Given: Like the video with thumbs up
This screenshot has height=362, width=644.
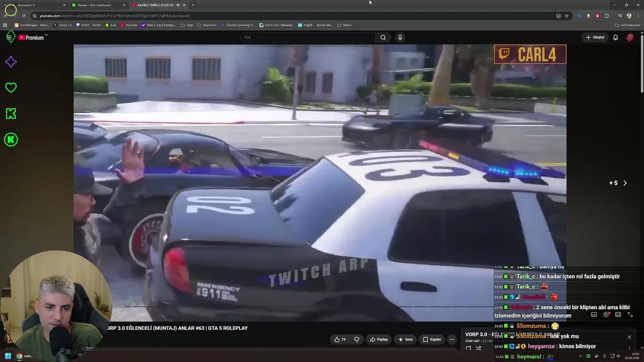Looking at the screenshot, I should click(340, 339).
